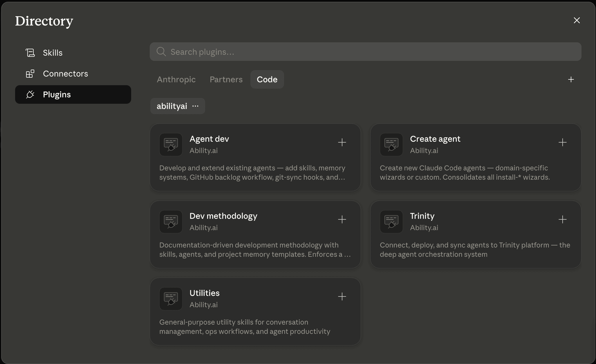Click the Trinity plugin thumbnail

[391, 222]
